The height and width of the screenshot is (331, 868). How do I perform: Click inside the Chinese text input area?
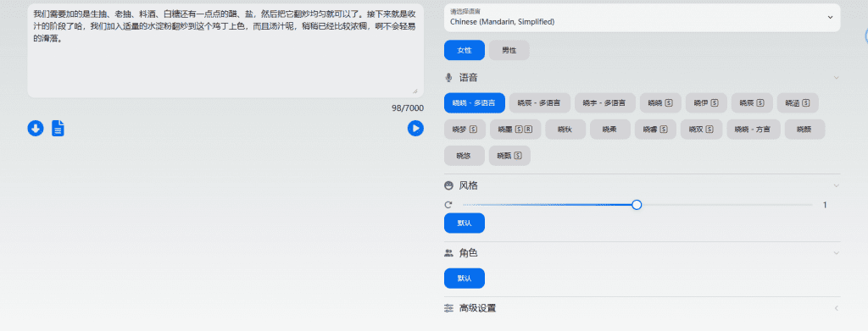pyautogui.click(x=225, y=51)
